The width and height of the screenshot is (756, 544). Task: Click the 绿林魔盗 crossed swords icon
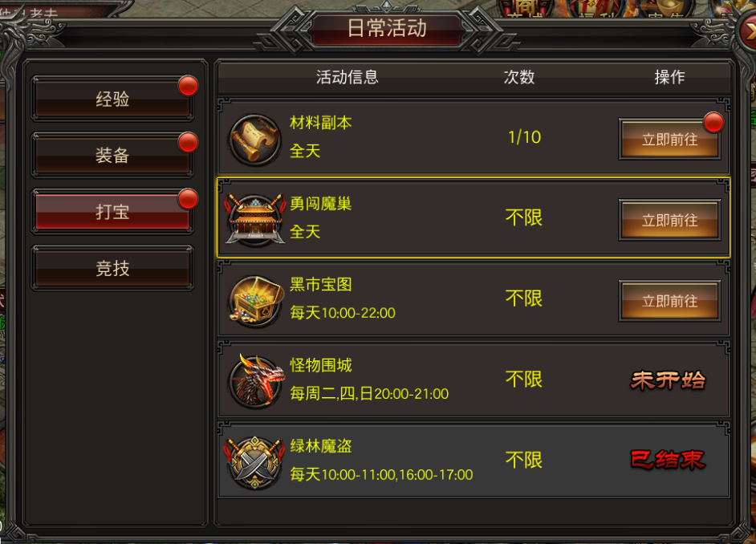coord(255,462)
